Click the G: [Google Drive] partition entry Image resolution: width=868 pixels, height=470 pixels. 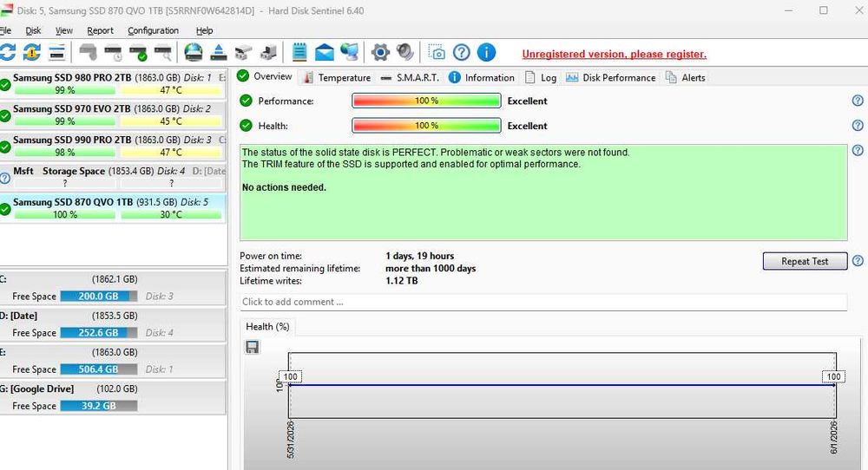pos(113,397)
